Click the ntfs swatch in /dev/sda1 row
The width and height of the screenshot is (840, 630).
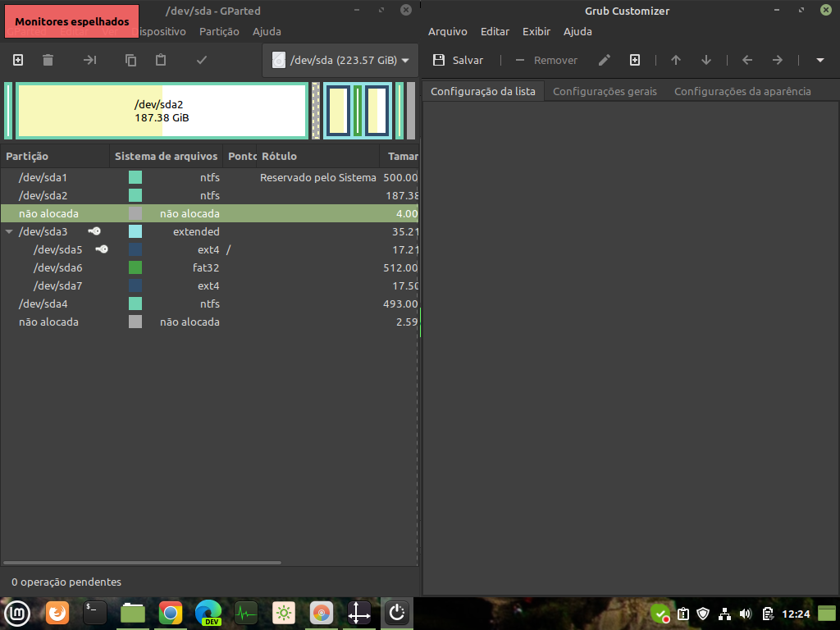tap(135, 177)
